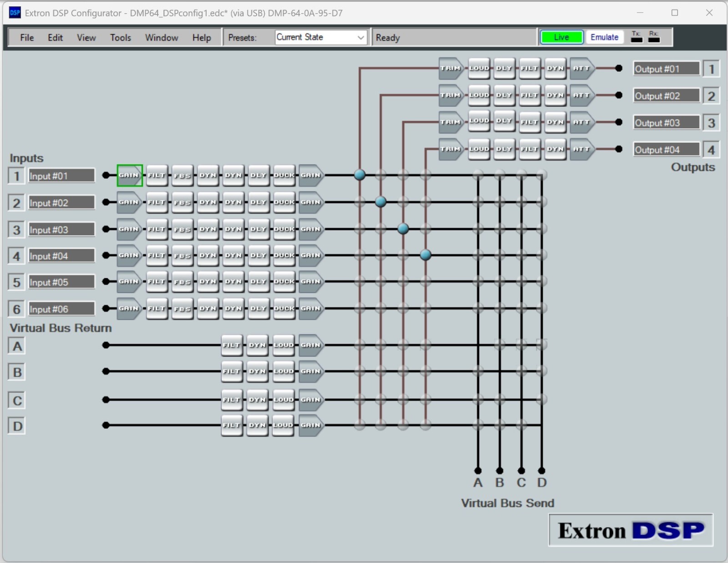The width and height of the screenshot is (728, 563).
Task: Open the LOUD block for Output #02
Action: click(479, 95)
